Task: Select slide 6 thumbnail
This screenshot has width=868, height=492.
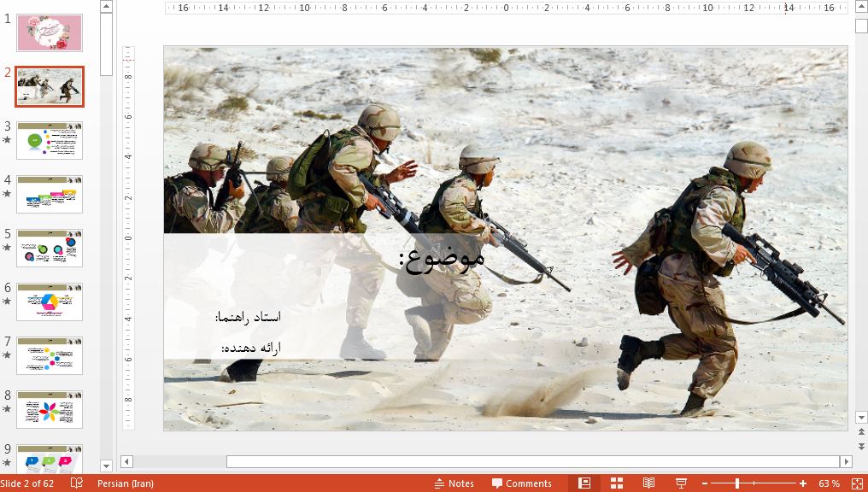Action: tap(50, 302)
